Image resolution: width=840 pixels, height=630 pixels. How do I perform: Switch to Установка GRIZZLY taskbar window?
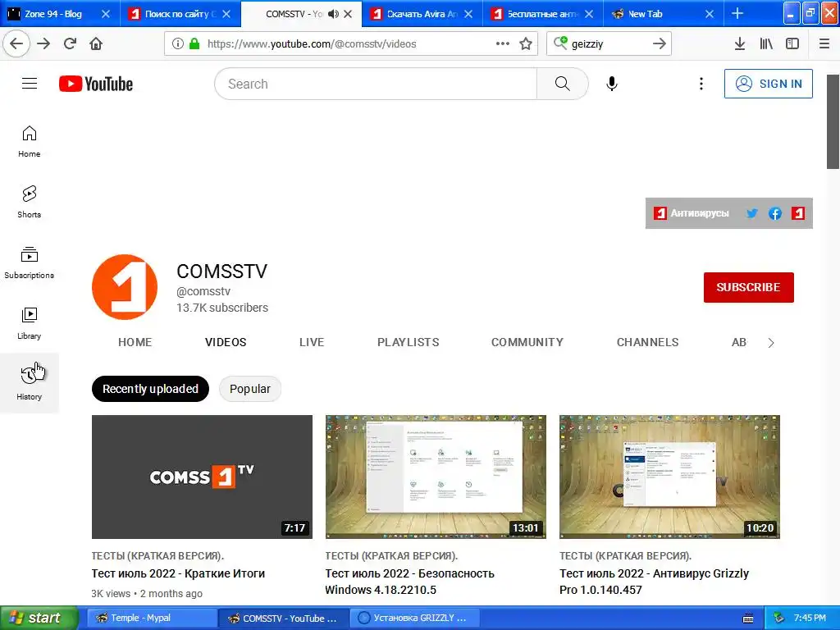coord(415,618)
